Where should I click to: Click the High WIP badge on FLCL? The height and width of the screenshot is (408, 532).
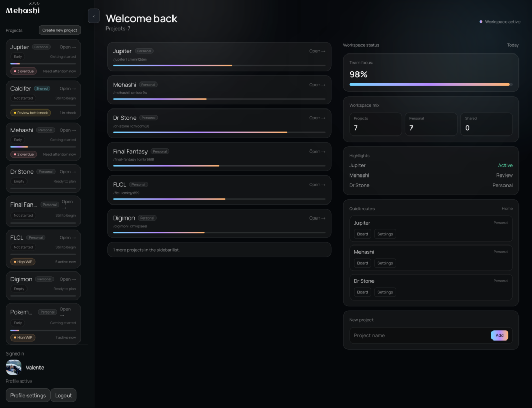click(24, 262)
